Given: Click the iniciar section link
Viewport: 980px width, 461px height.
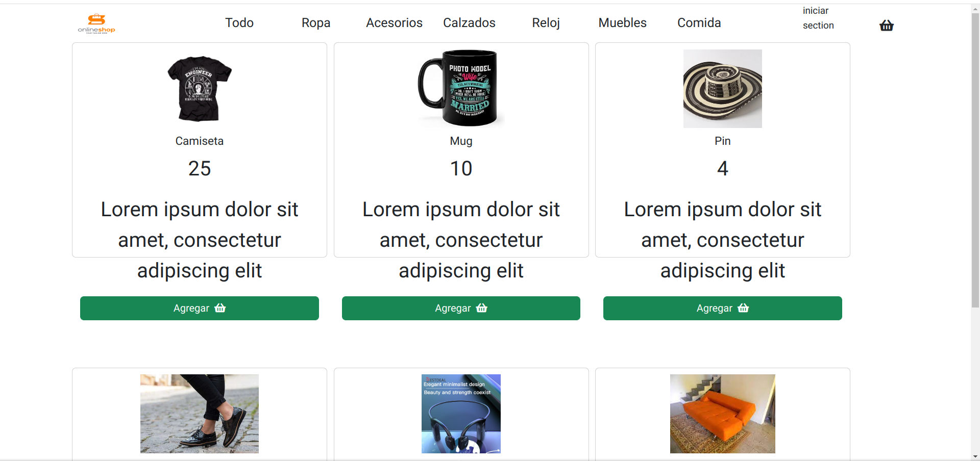Looking at the screenshot, I should tap(818, 18).
